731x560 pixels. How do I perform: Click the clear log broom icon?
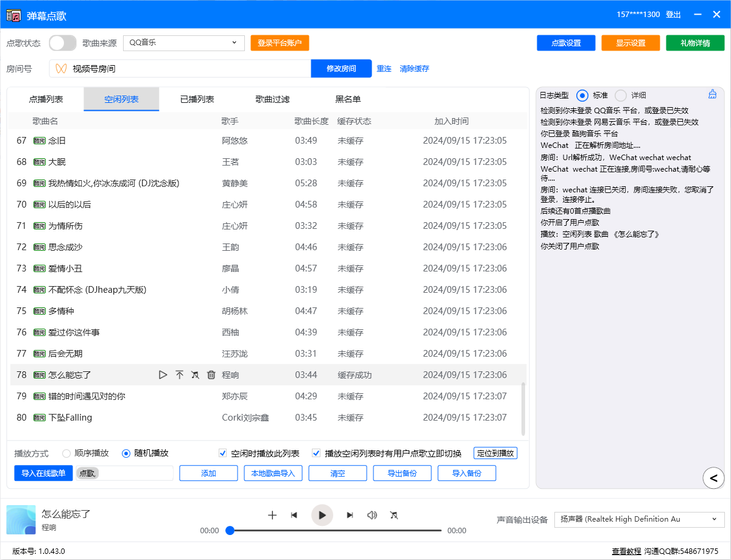tap(712, 94)
